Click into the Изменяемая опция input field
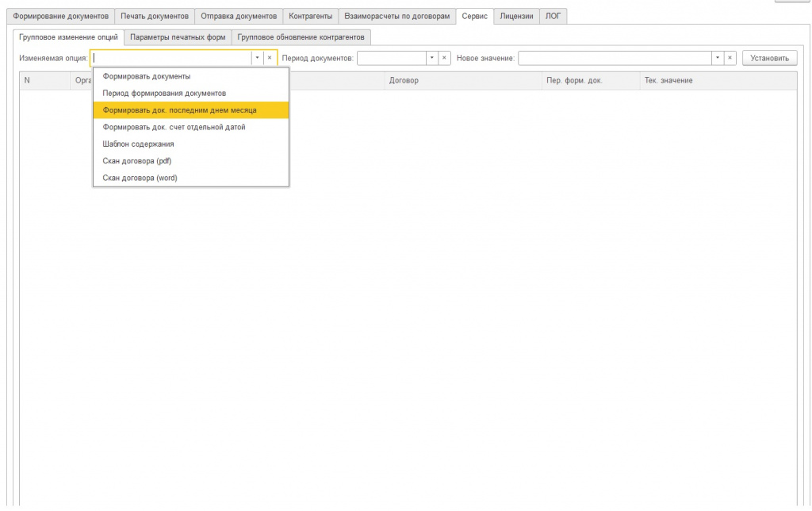 (x=171, y=58)
